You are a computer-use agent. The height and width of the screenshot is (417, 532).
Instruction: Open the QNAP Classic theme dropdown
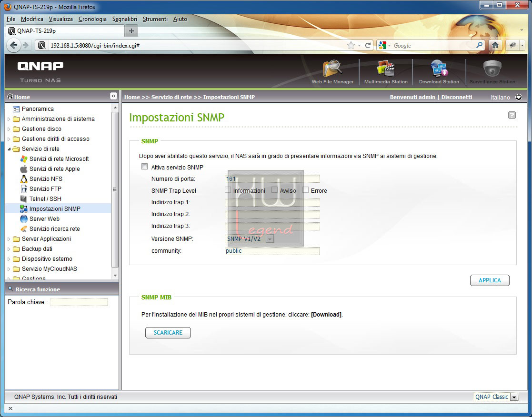[514, 397]
